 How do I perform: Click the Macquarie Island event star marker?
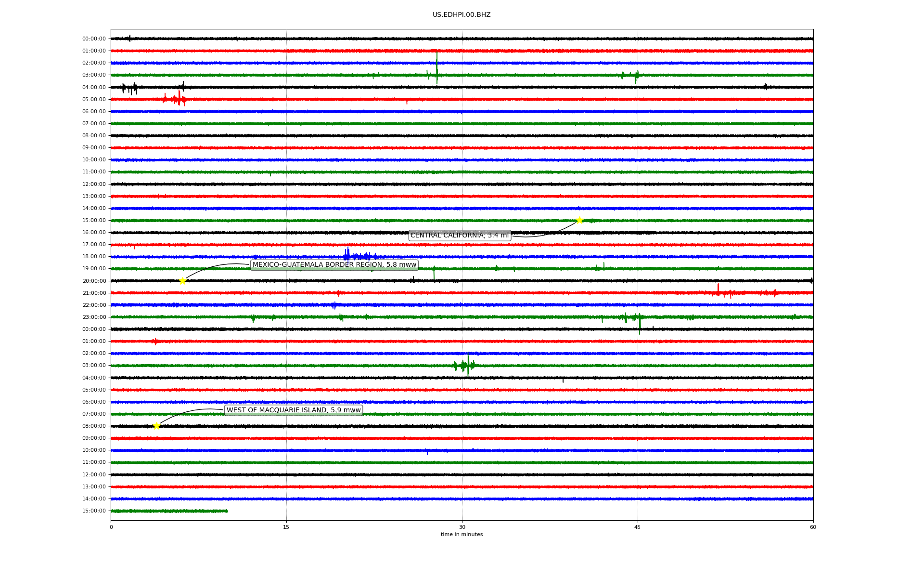pos(156,426)
